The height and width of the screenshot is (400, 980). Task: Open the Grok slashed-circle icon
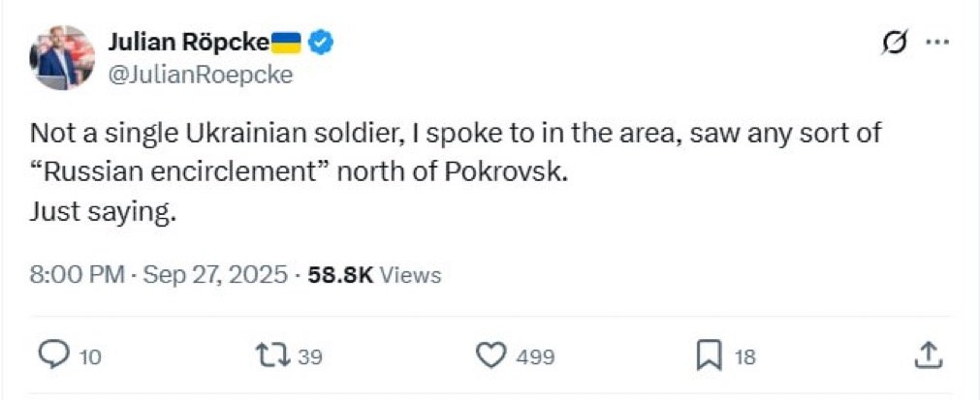point(896,42)
